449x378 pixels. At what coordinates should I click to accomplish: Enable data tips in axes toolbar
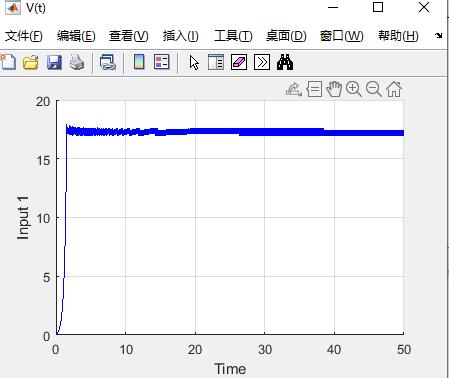click(314, 89)
